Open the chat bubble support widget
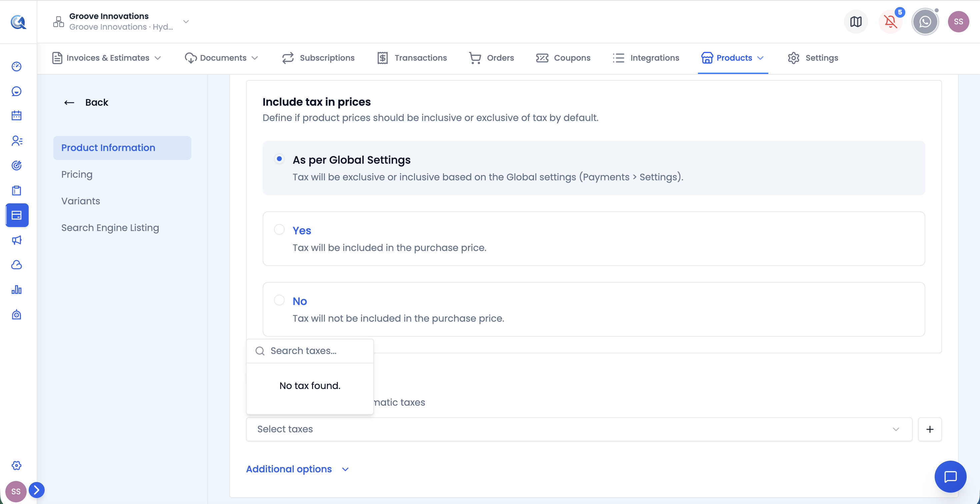This screenshot has height=504, width=980. point(950,476)
